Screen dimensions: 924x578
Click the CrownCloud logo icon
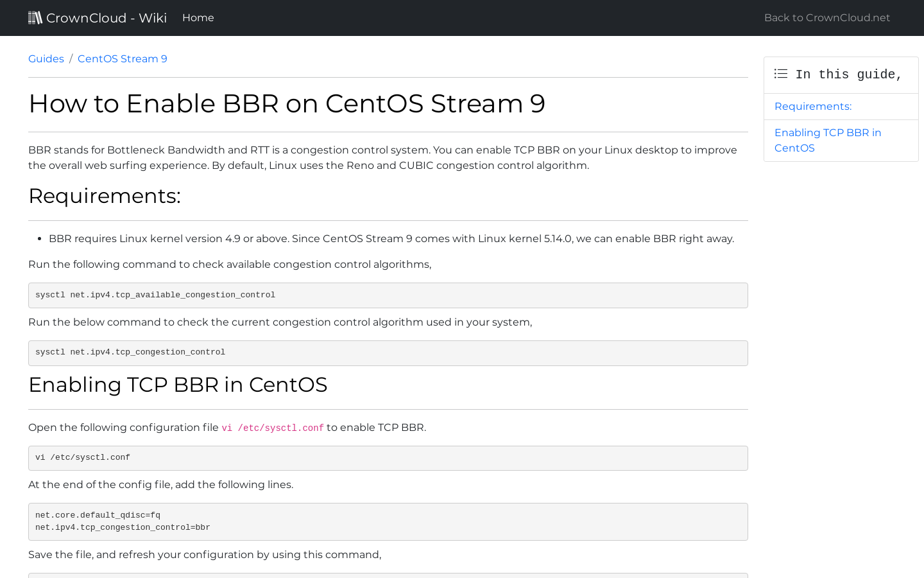coord(35,17)
